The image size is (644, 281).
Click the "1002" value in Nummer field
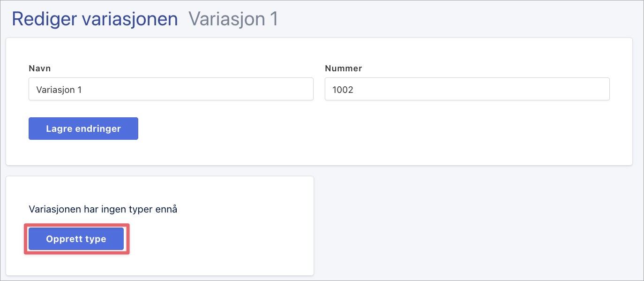[343, 90]
